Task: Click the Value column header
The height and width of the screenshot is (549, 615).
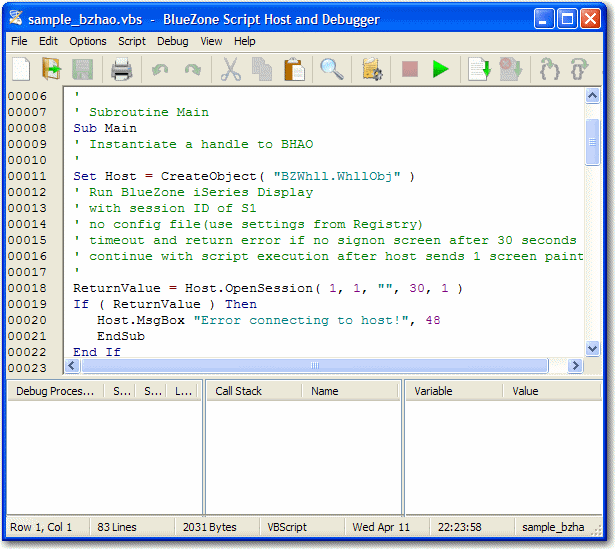Action: coord(551,391)
